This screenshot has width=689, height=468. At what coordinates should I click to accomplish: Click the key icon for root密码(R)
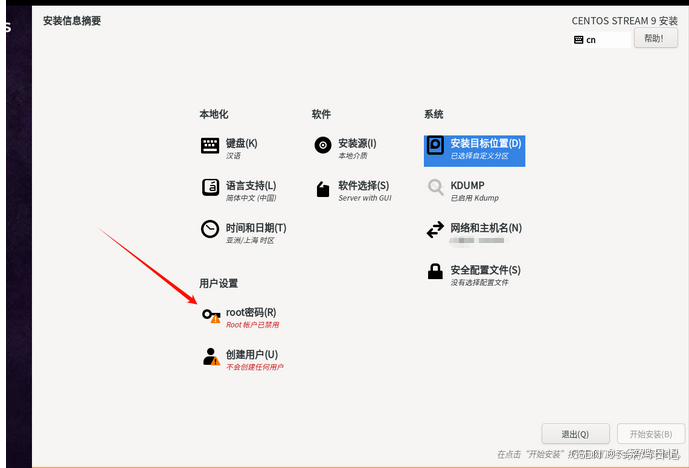click(x=211, y=316)
